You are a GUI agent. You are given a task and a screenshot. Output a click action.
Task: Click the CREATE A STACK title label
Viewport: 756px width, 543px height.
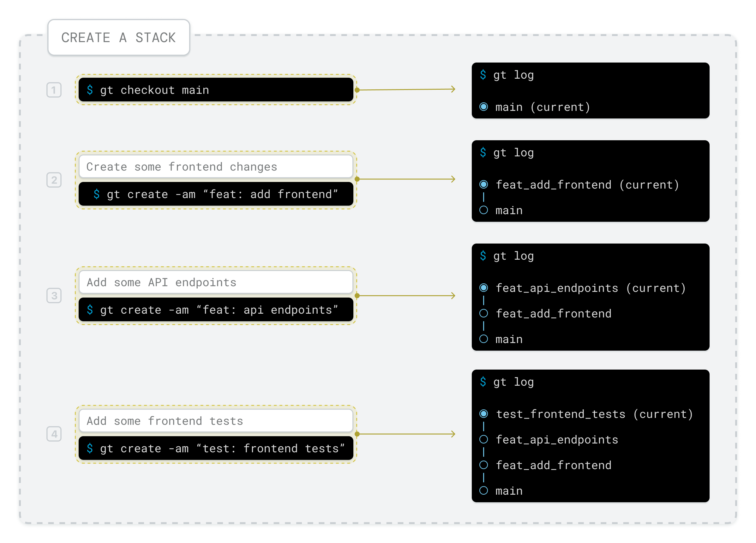click(119, 37)
